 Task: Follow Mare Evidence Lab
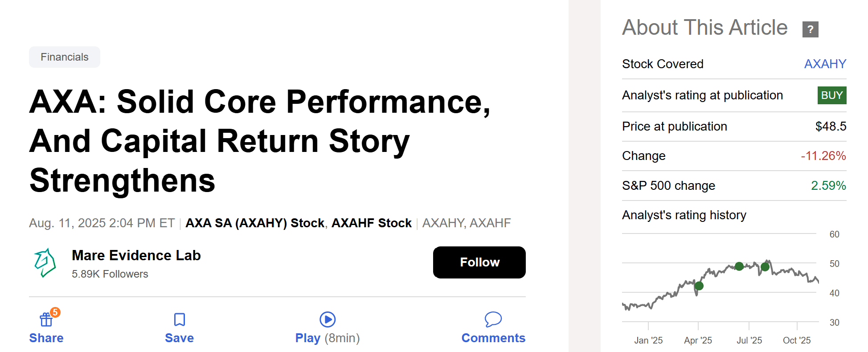479,262
